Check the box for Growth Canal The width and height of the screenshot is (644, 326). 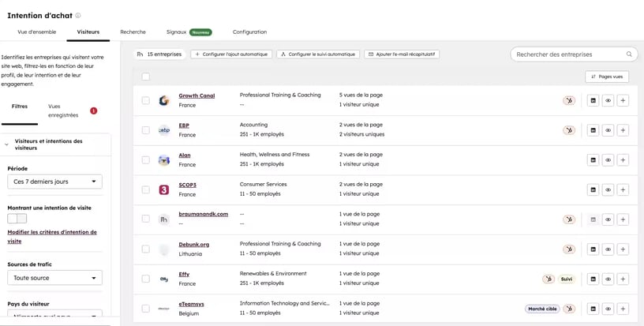point(145,101)
